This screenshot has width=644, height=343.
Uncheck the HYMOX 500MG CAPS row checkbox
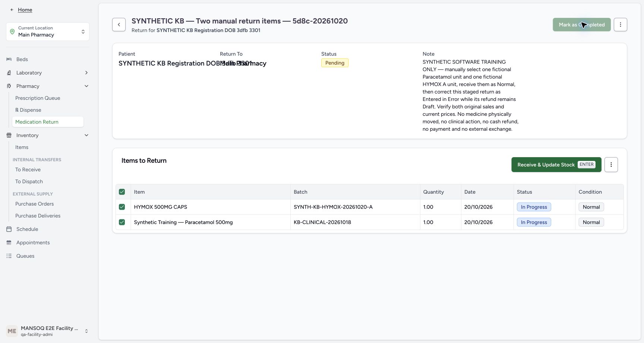point(122,207)
